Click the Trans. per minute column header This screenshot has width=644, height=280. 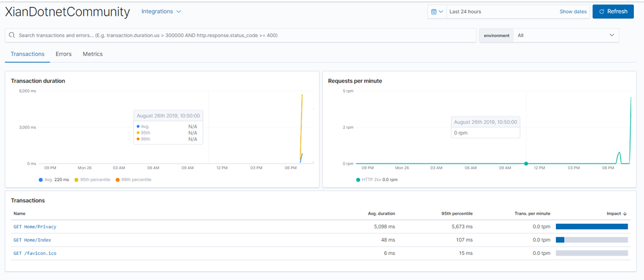point(532,213)
